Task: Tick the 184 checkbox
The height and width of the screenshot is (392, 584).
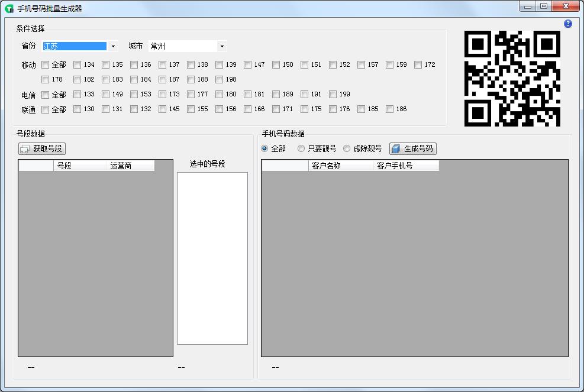Action: click(134, 80)
